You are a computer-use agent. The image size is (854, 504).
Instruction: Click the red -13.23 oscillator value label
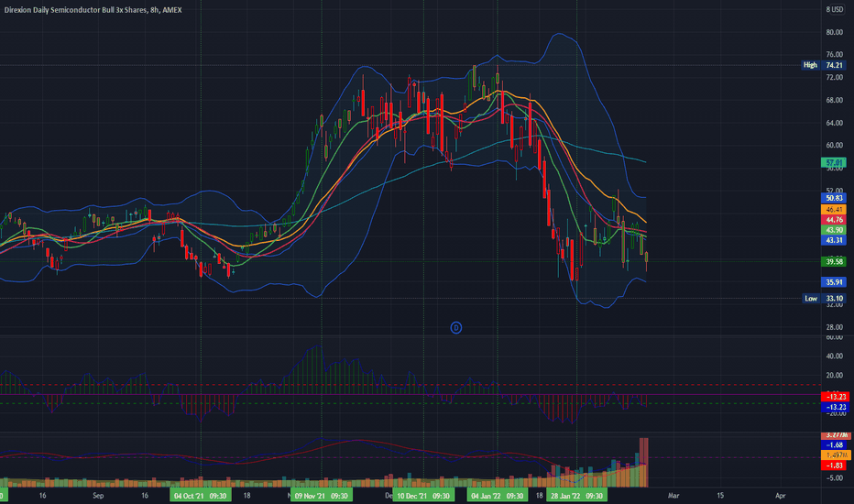click(835, 397)
